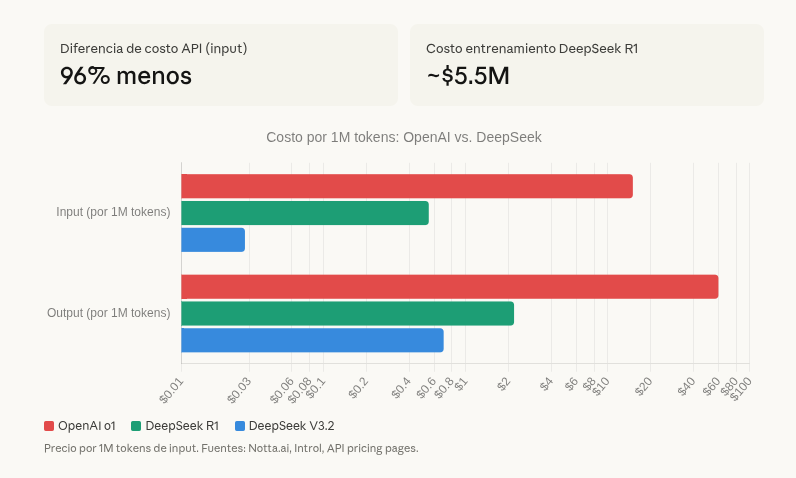Toggle the DeepSeek R1 legend entry
The height and width of the screenshot is (478, 796).
coord(174,426)
